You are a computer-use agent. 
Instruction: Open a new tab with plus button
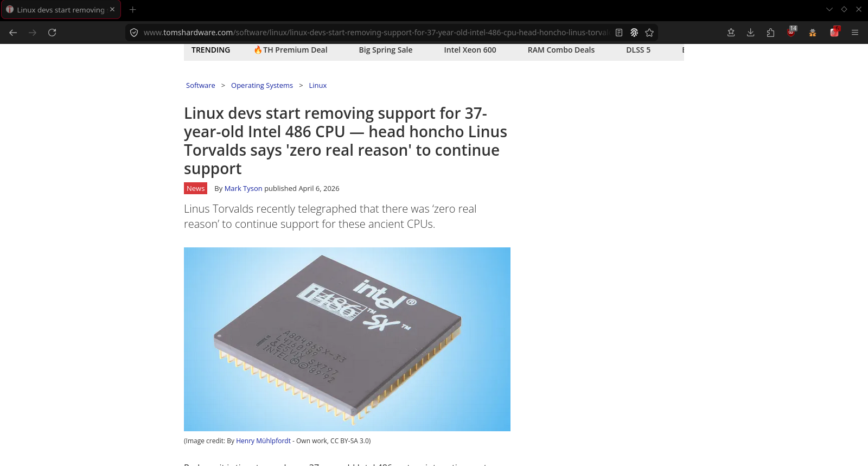click(132, 10)
